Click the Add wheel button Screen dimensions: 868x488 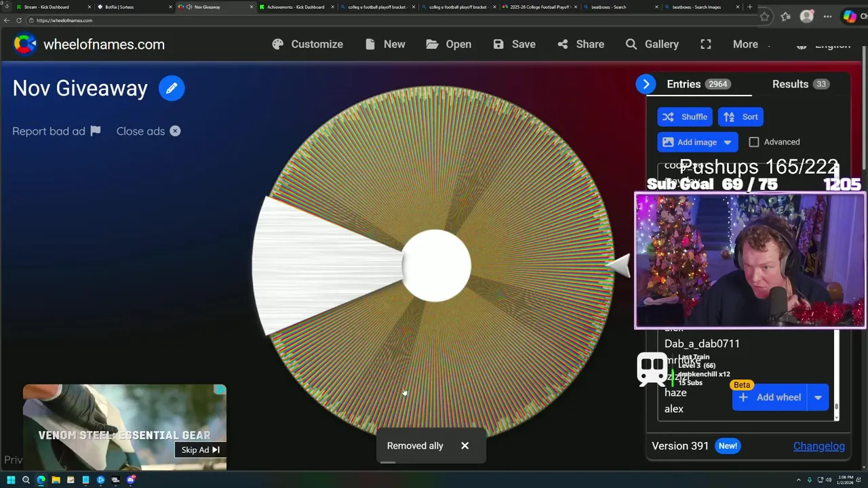770,397
